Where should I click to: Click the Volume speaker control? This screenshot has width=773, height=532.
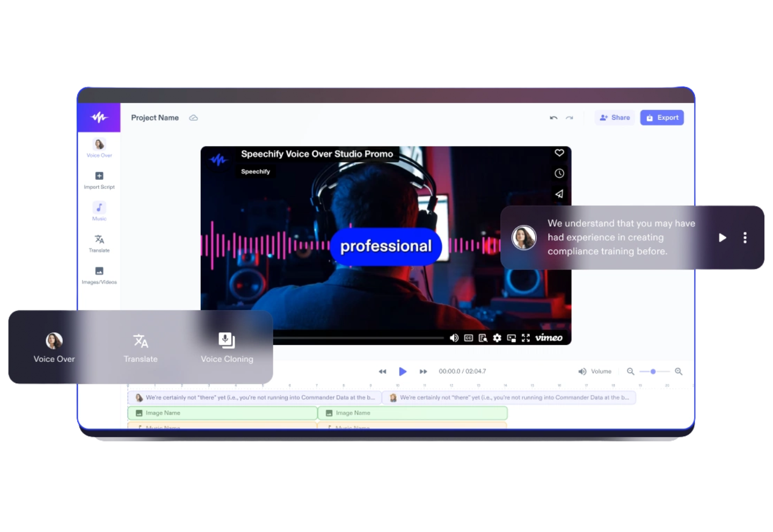click(595, 371)
